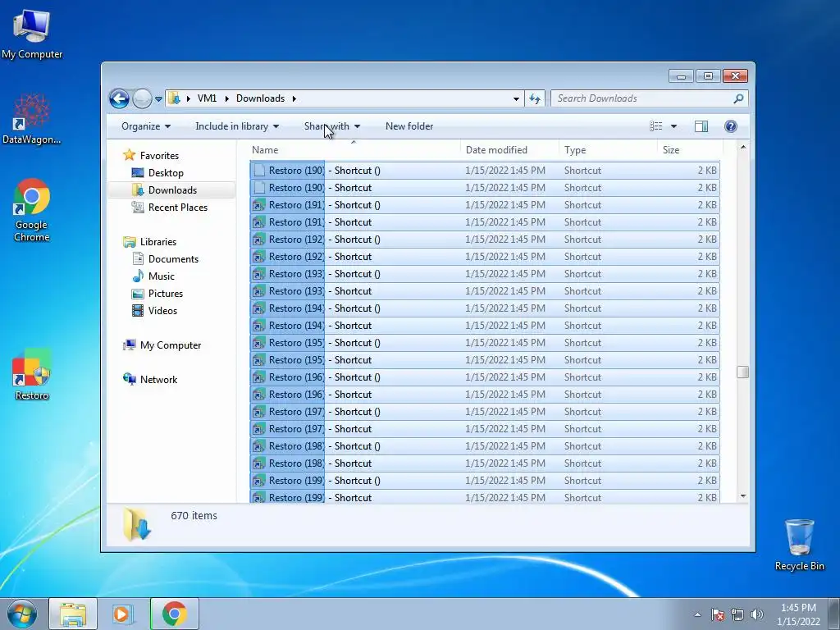Select file Restoro (194) - Shortcut ()

pos(484,308)
